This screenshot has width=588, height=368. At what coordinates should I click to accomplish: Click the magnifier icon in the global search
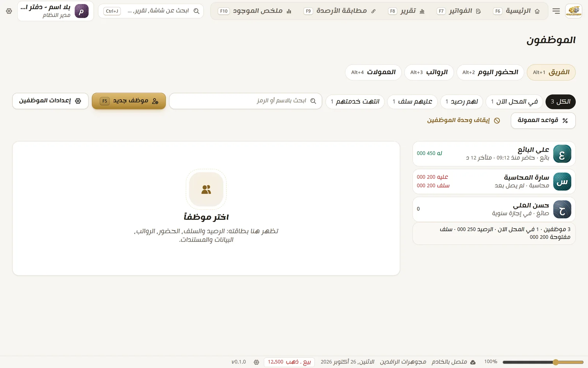click(197, 11)
